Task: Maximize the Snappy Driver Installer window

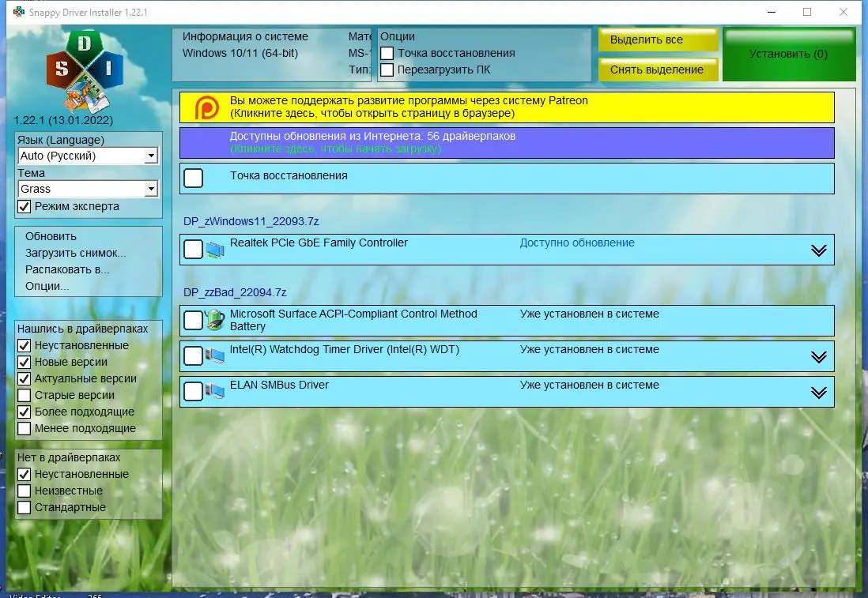Action: pos(807,12)
